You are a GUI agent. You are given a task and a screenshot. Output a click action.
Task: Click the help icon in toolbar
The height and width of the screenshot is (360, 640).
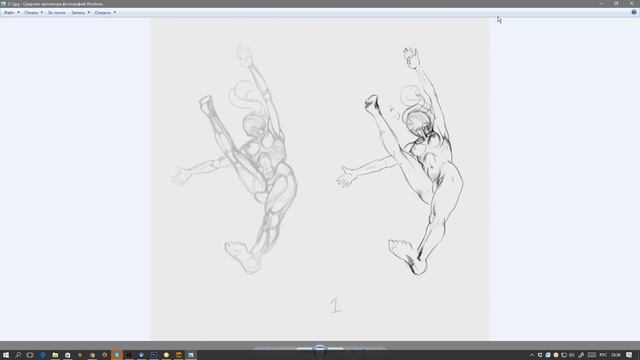(634, 12)
